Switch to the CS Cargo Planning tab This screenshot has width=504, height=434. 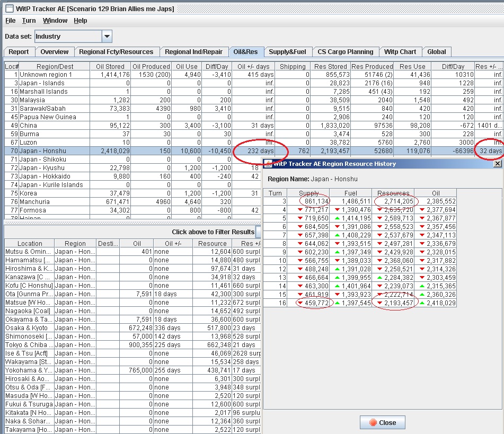click(x=346, y=52)
